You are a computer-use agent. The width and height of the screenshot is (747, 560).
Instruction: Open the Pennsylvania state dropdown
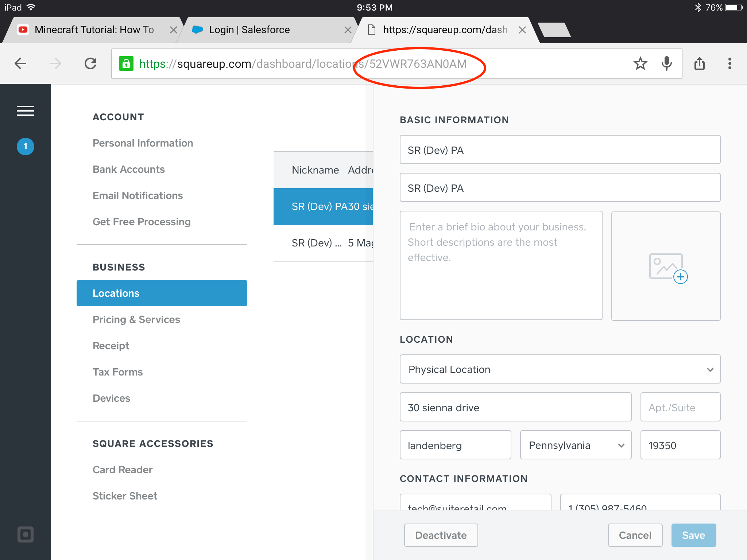[x=576, y=445]
